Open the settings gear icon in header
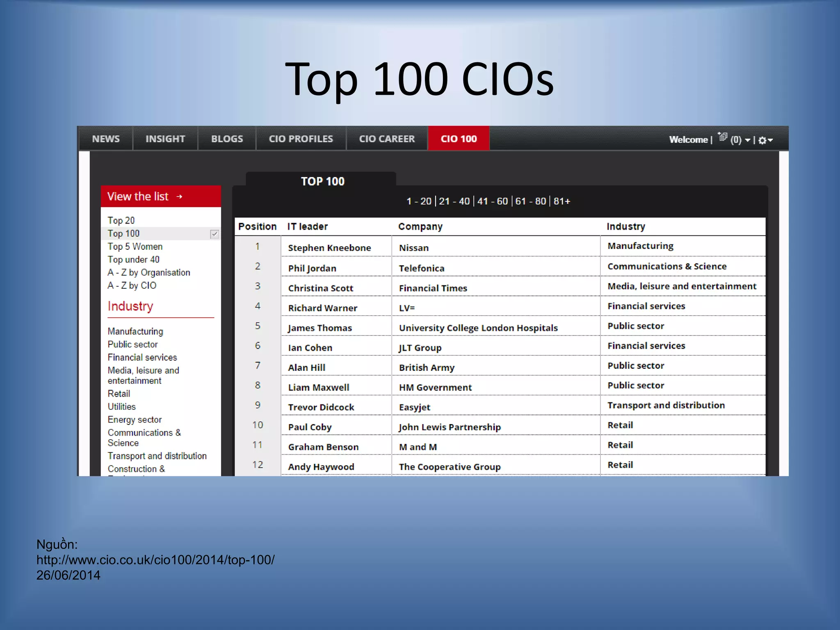Image resolution: width=840 pixels, height=630 pixels. [x=762, y=140]
